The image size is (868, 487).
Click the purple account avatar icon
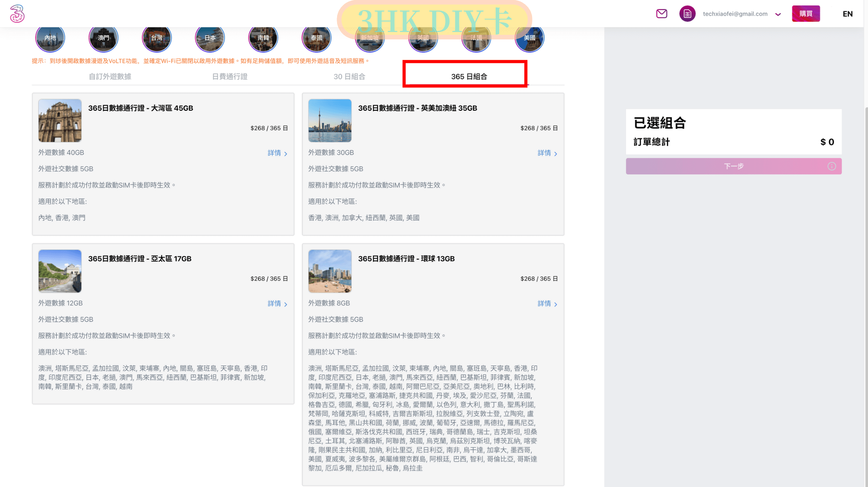click(687, 13)
